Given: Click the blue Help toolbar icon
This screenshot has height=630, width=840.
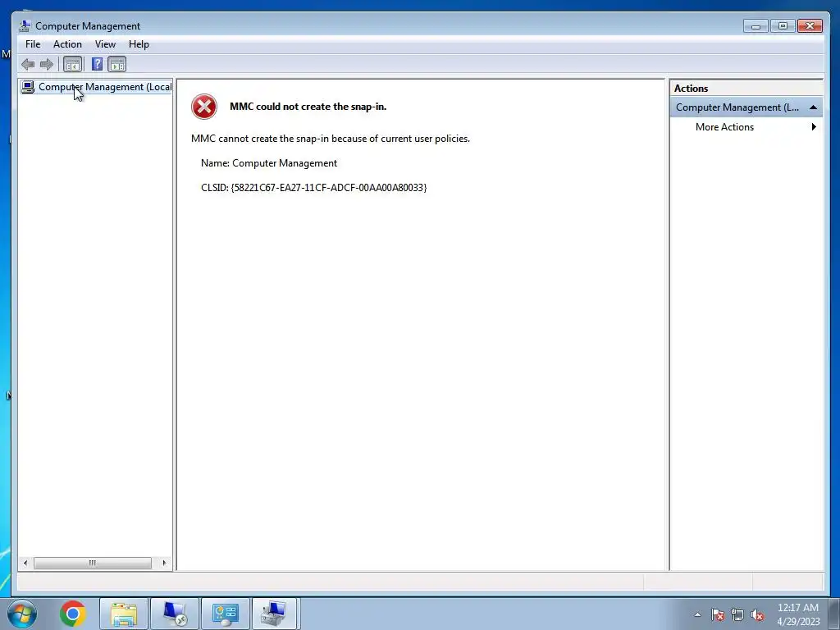Looking at the screenshot, I should coord(97,65).
